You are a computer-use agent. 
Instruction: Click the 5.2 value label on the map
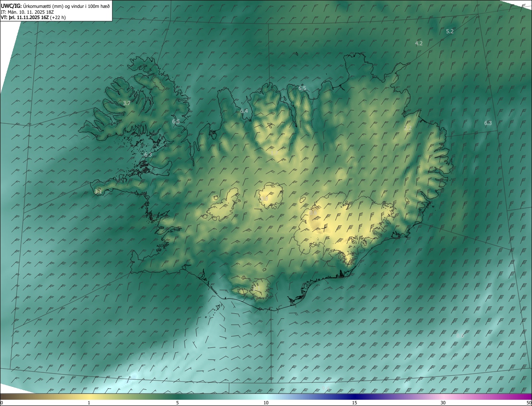450,31
